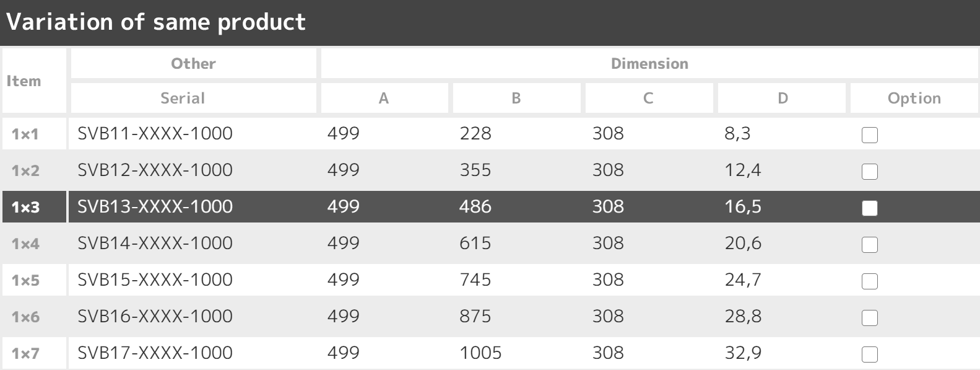The height and width of the screenshot is (370, 980).
Task: Open the SVB13-XXXX-1000 serial entry
Action: [x=155, y=206]
